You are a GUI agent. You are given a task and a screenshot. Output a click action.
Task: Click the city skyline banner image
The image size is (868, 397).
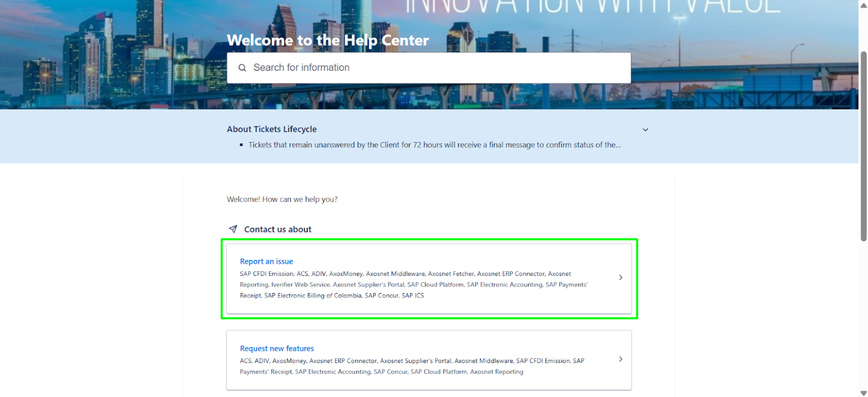tap(102, 56)
